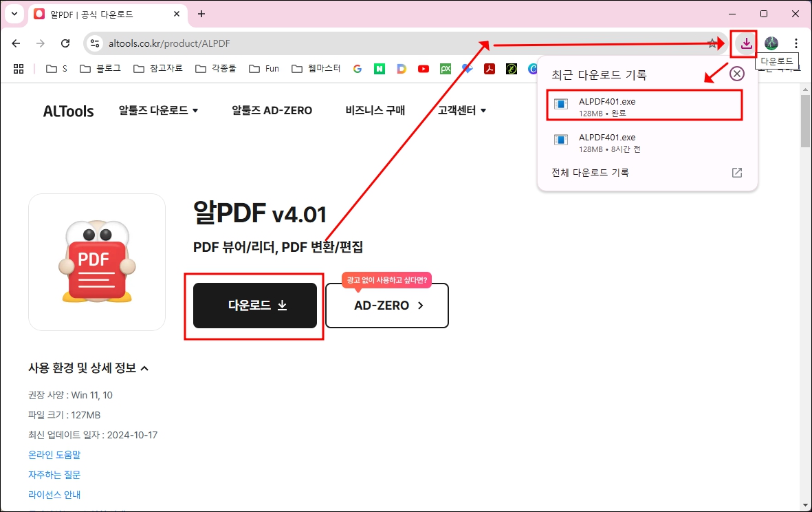Open the 참고자료 bookmark folder
The height and width of the screenshot is (512, 812).
[x=158, y=68]
